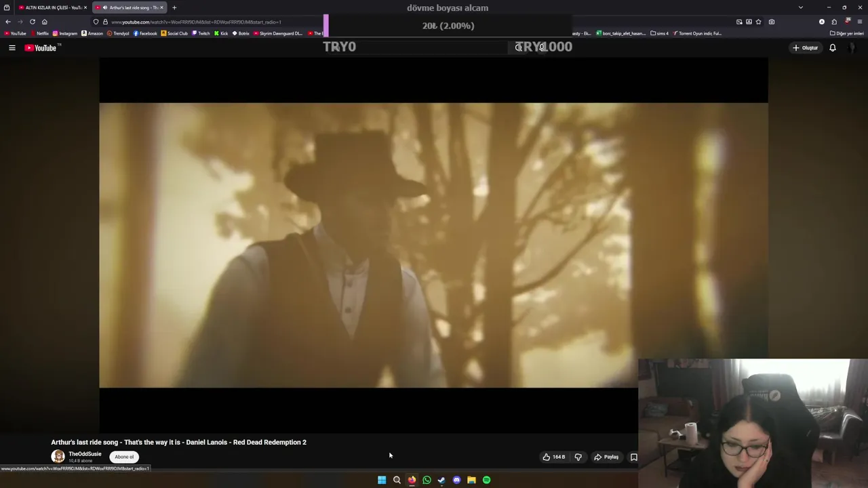Open Instagram bookmark
The height and width of the screenshot is (488, 868).
65,33
